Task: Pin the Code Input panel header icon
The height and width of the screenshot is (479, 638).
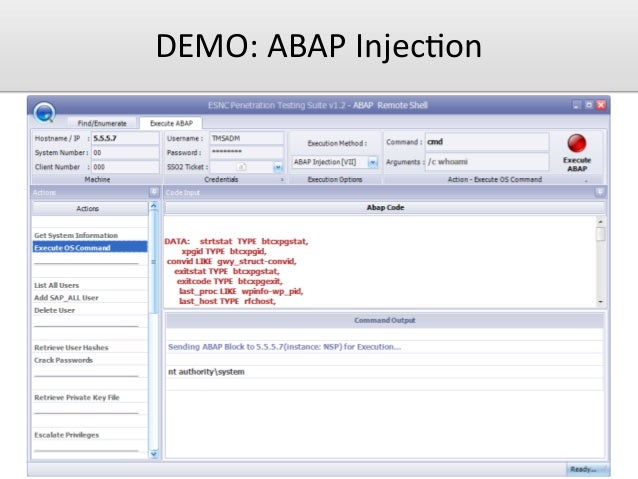Action: coord(599,192)
